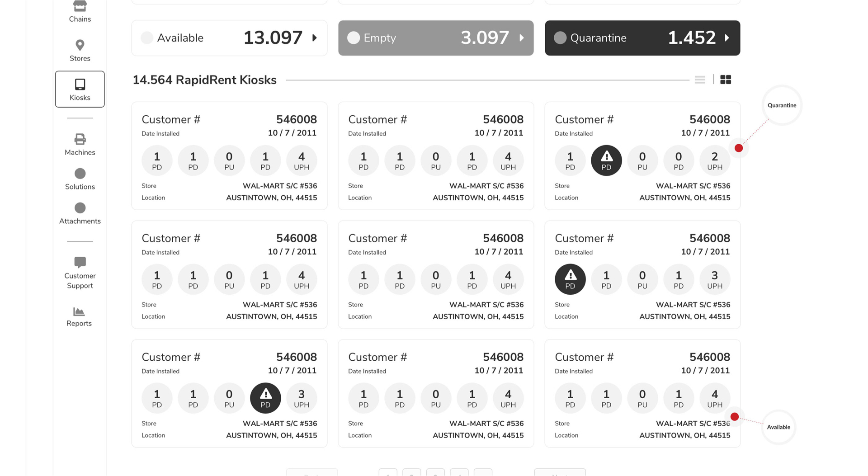Toggle the Empty status radio circle
Image resolution: width=868 pixels, height=476 pixels.
click(354, 38)
